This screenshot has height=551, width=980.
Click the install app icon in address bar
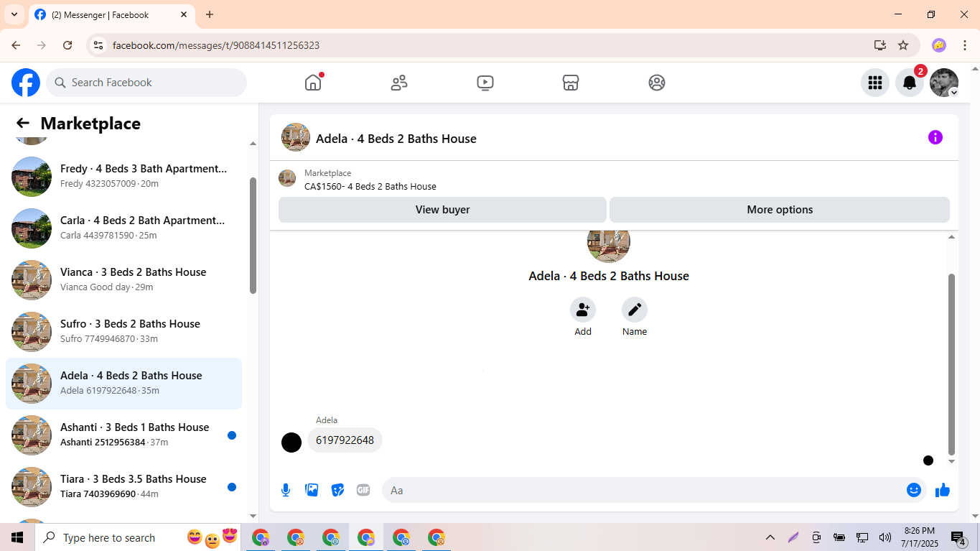pyautogui.click(x=880, y=45)
